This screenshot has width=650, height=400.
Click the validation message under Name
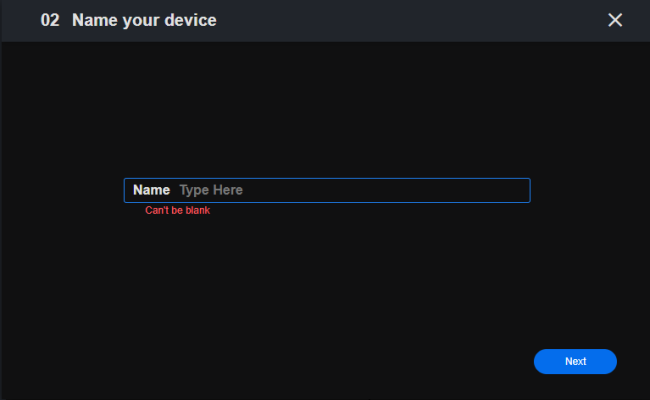(x=177, y=211)
